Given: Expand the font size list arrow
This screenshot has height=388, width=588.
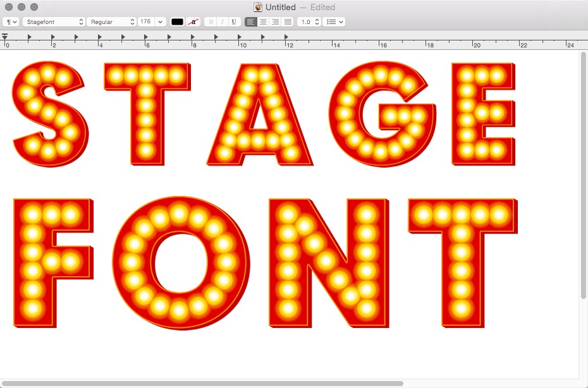Looking at the screenshot, I should 160,21.
